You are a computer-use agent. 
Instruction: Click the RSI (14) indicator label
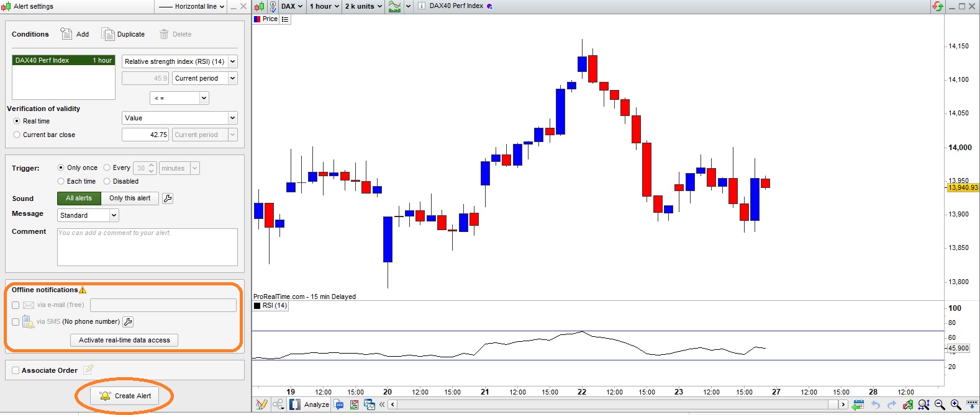coord(270,305)
